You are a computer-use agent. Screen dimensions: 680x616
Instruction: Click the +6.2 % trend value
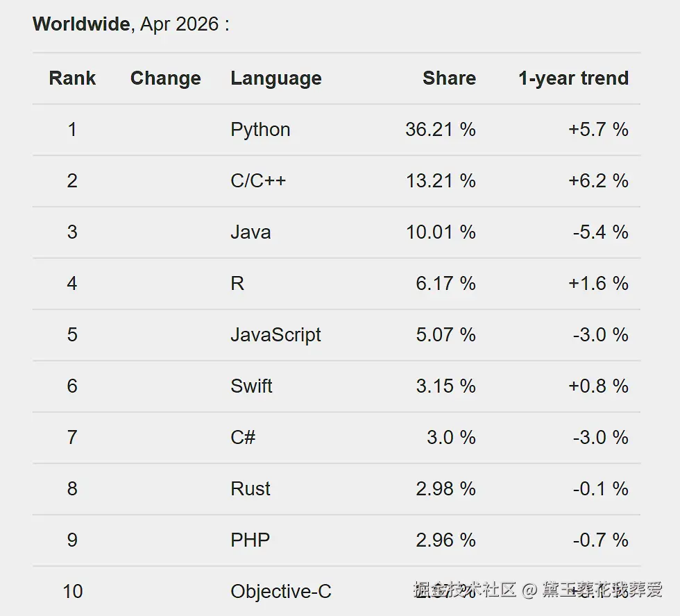tap(598, 181)
